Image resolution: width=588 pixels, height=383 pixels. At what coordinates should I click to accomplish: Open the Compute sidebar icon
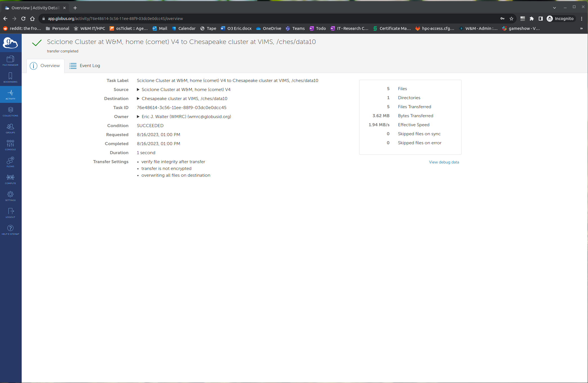[10, 179]
